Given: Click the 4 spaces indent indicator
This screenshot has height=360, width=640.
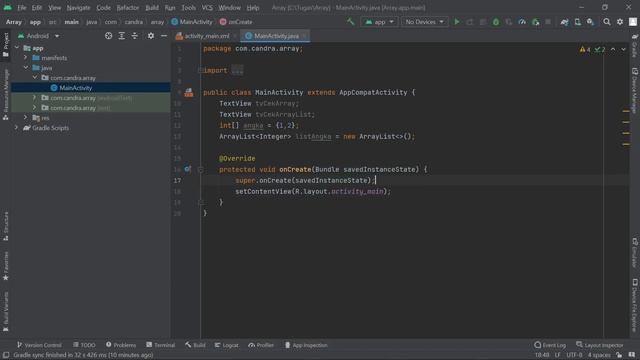Looking at the screenshot, I should (x=599, y=355).
